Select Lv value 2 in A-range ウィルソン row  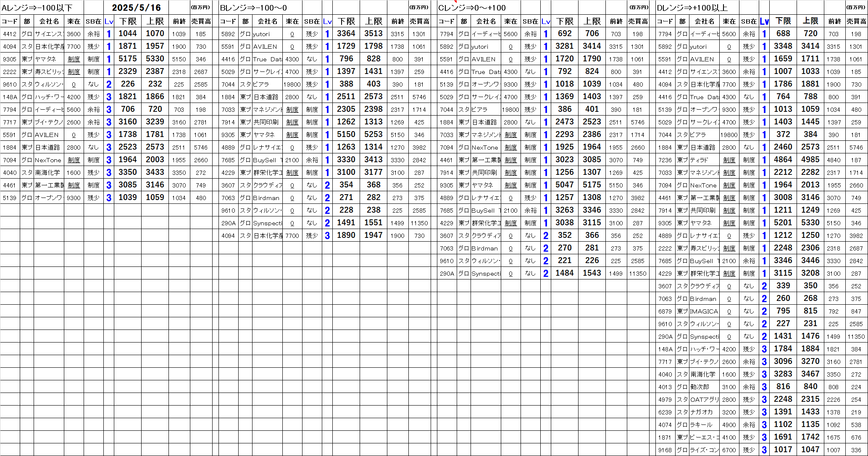tap(109, 84)
